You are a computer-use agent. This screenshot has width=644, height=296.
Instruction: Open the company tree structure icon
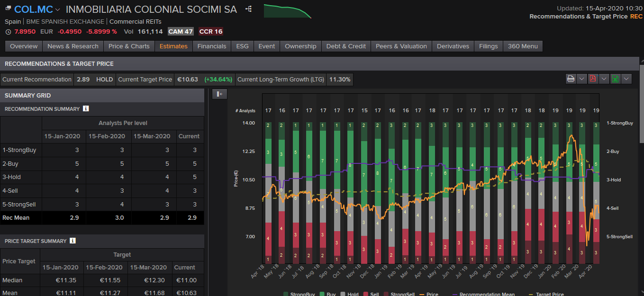click(x=248, y=9)
